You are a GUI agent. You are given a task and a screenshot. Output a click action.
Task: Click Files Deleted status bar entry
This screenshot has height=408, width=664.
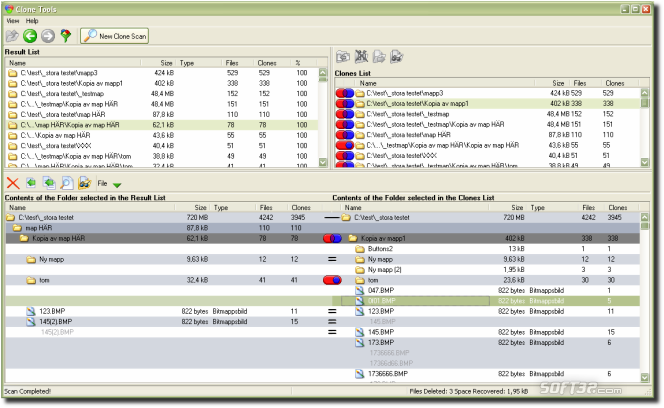click(468, 391)
